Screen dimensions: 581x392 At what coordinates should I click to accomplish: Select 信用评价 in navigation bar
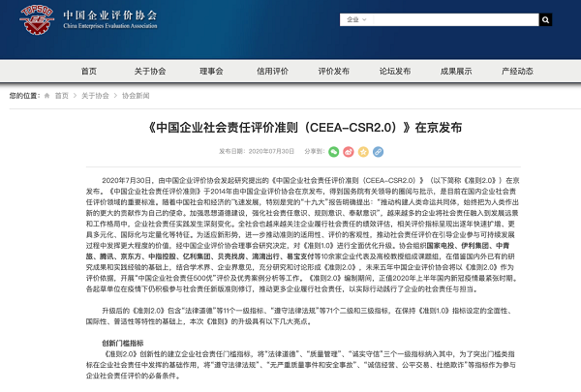coord(272,71)
